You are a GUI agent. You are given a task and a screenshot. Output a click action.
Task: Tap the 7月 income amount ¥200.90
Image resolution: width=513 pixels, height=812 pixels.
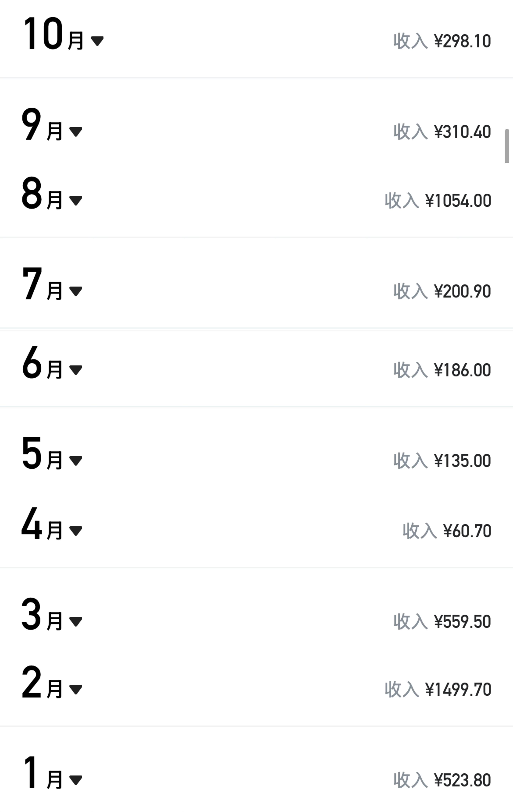(462, 291)
